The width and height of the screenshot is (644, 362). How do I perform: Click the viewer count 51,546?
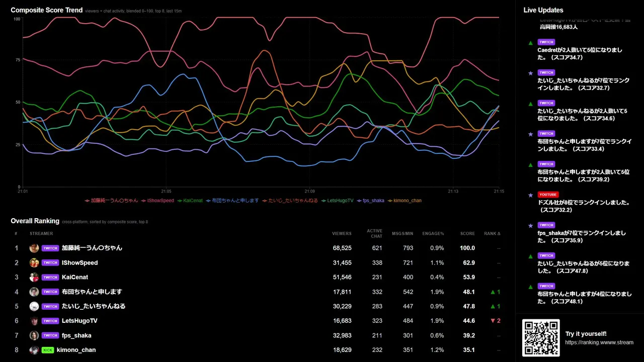342,277
